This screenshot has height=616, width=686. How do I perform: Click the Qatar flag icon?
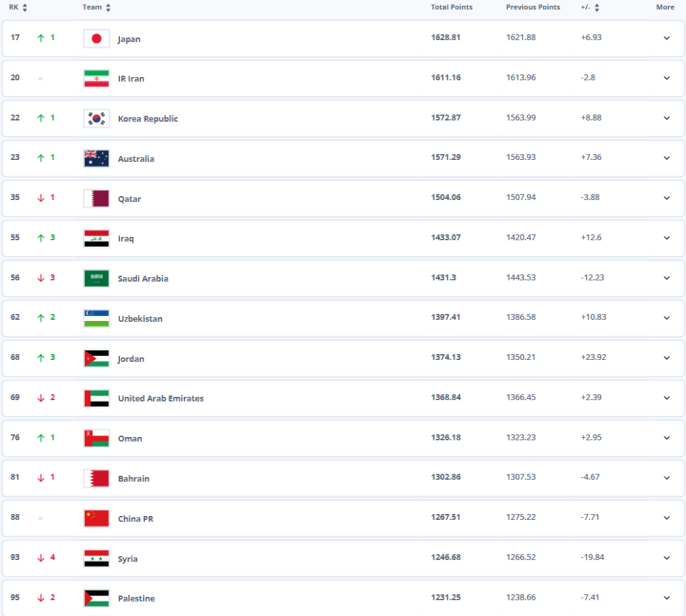click(96, 199)
